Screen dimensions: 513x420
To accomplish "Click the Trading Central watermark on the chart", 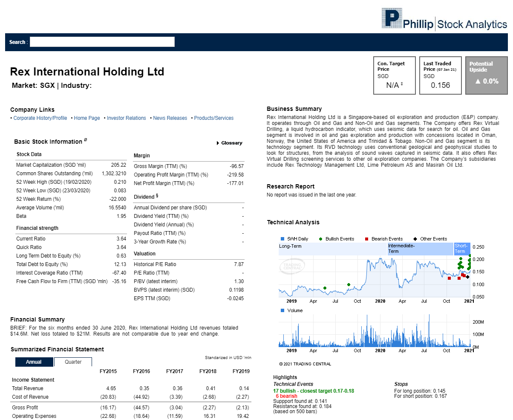I will 292,267.
